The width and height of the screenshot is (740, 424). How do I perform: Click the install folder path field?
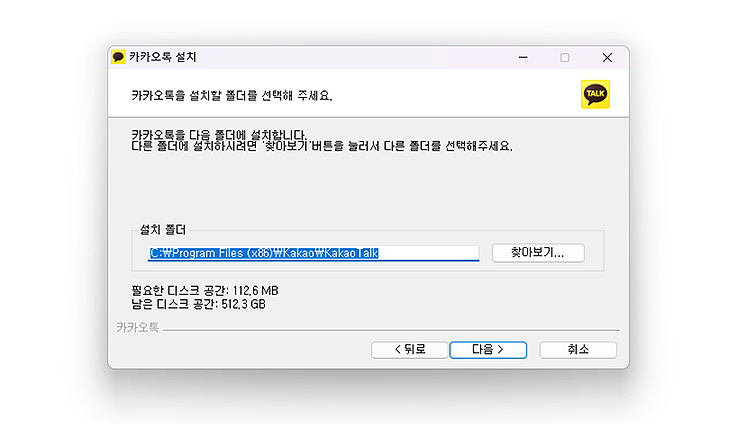tap(313, 253)
